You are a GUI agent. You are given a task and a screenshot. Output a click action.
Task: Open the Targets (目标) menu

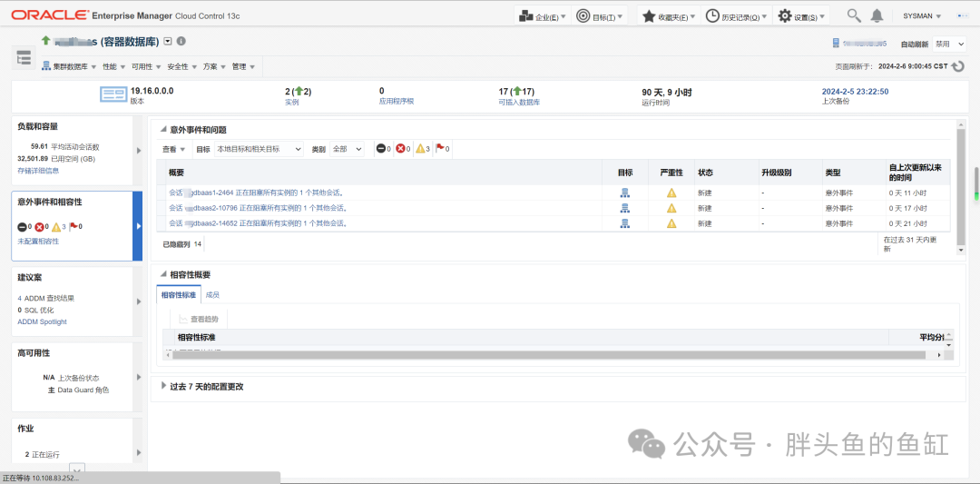pyautogui.click(x=600, y=16)
